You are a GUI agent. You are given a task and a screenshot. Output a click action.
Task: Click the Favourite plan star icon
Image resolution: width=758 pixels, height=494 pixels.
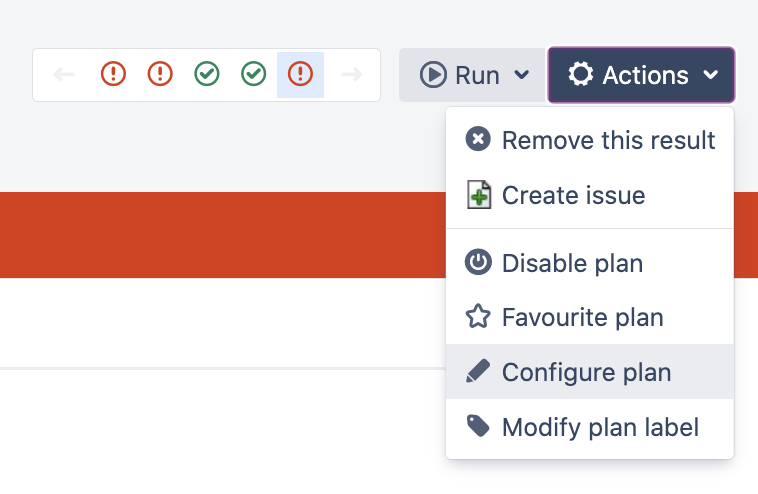[x=479, y=318]
